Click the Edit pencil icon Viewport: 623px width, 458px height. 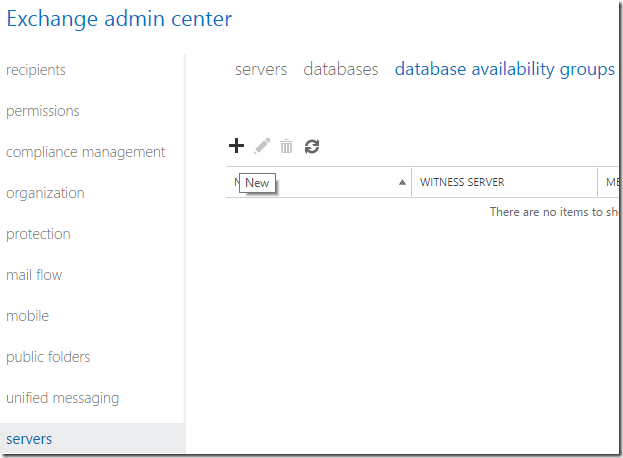[x=262, y=146]
